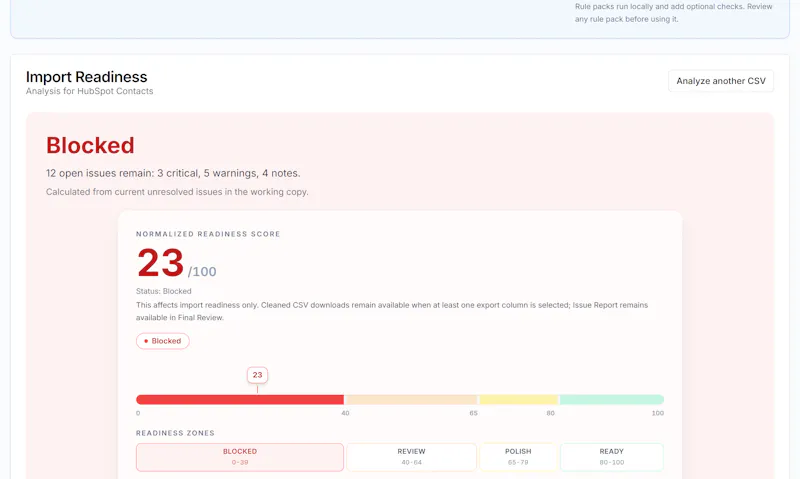The height and width of the screenshot is (479, 800).
Task: Click the Import Readiness heading
Action: (86, 77)
